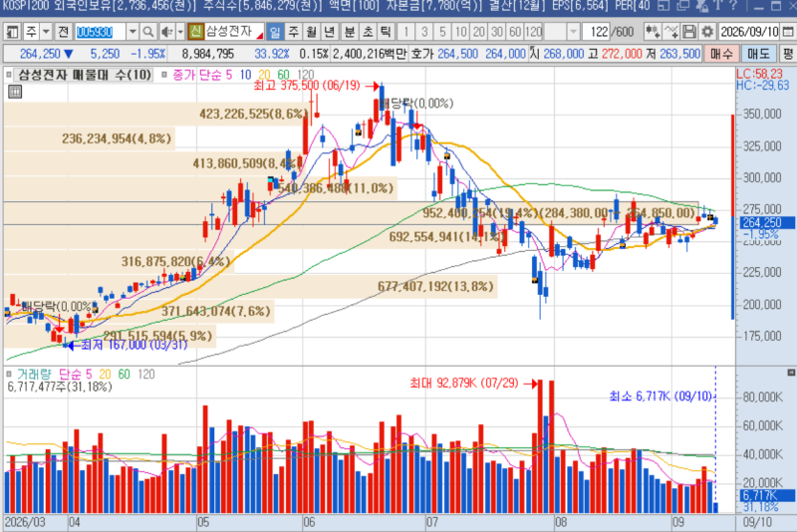Click the 최고 375,500 (06/19) annotation

307,86
